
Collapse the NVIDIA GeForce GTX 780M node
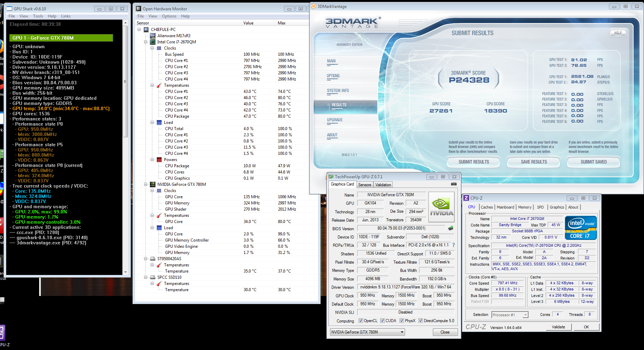coord(146,184)
